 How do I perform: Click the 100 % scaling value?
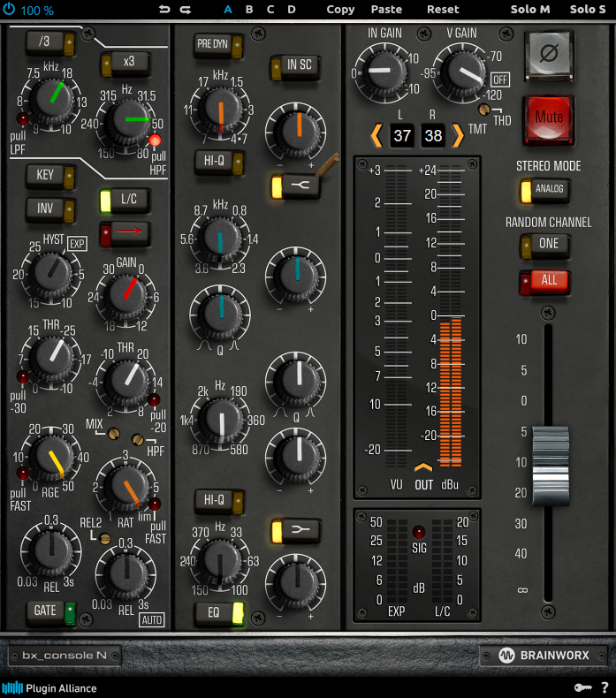pyautogui.click(x=37, y=11)
